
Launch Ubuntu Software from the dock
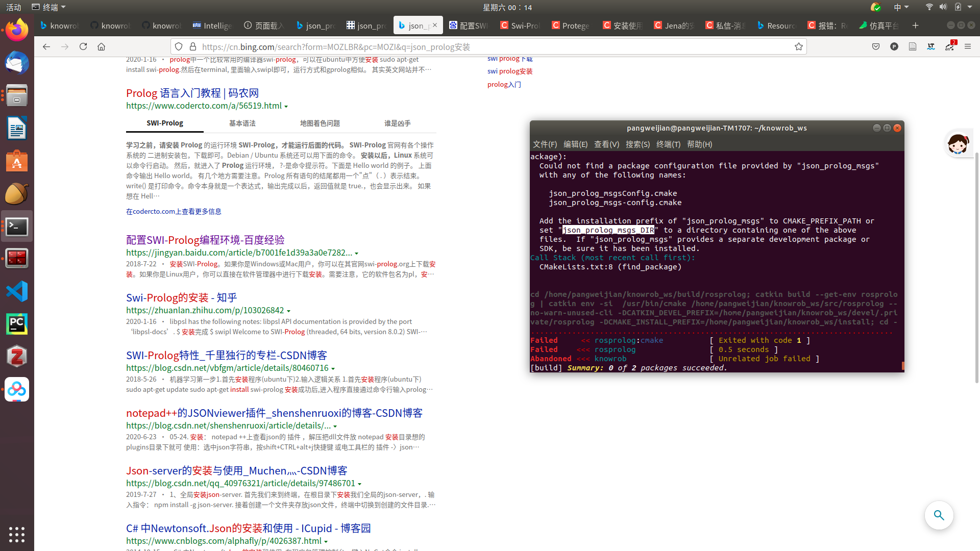17,161
